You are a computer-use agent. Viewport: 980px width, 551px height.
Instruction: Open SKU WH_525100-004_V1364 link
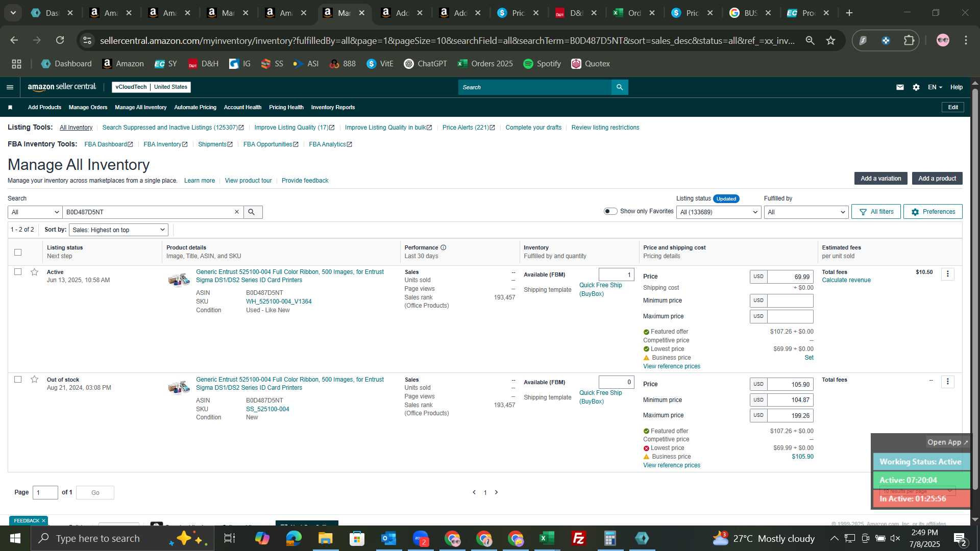(279, 302)
